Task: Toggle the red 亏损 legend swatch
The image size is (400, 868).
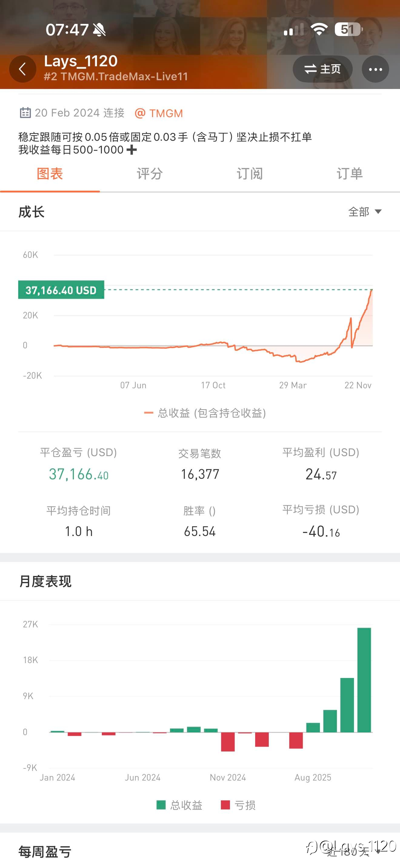Action: click(225, 805)
